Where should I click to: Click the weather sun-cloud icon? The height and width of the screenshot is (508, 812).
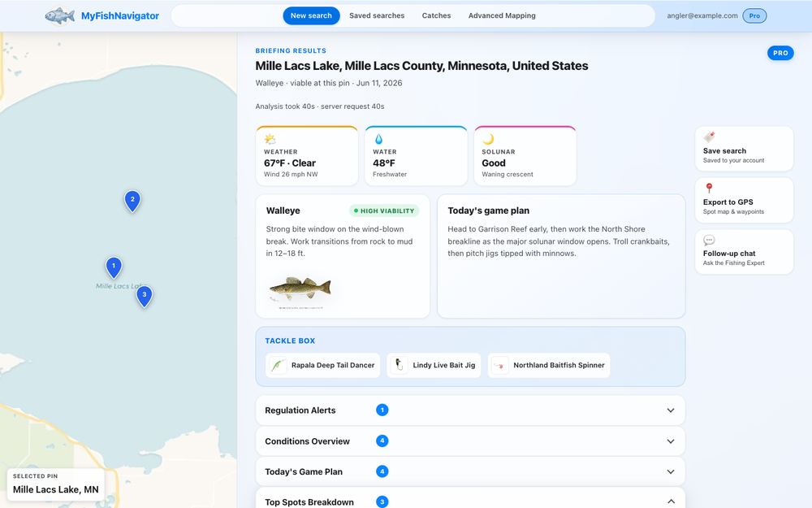click(270, 139)
